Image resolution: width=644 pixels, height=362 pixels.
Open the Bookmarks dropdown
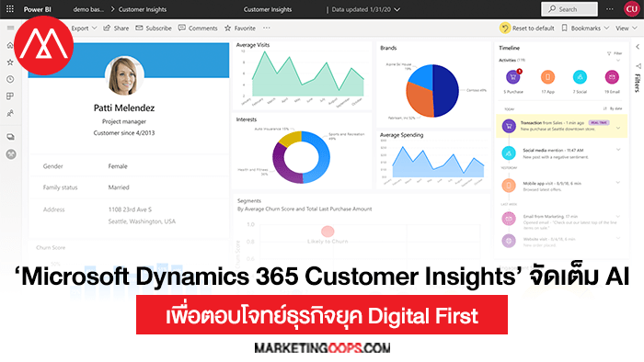click(x=585, y=28)
